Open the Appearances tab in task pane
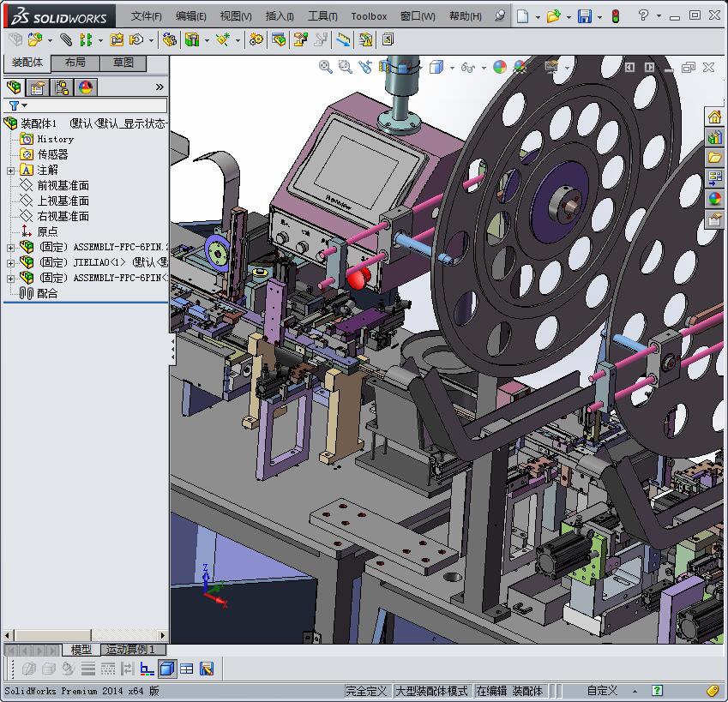Viewport: 728px width, 702px height. pos(714,199)
